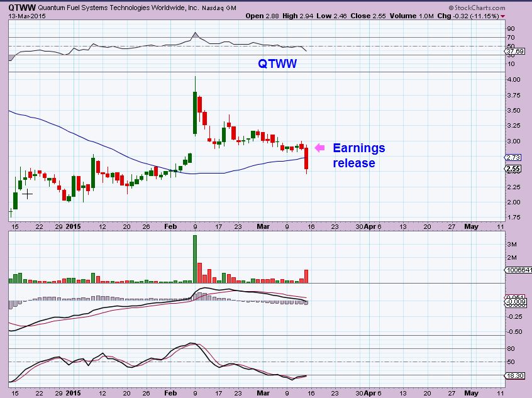Click the RSI value tag 37.69
The height and width of the screenshot is (398, 532).
coord(515,51)
